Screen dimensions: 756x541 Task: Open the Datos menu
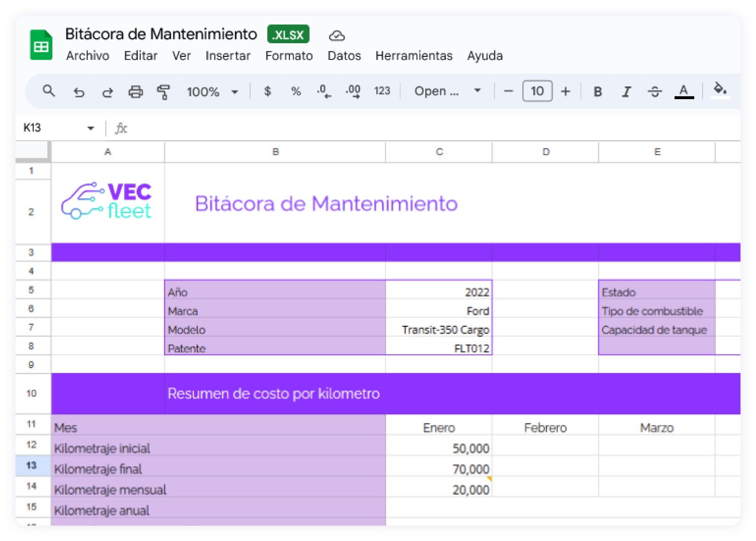[x=344, y=56]
